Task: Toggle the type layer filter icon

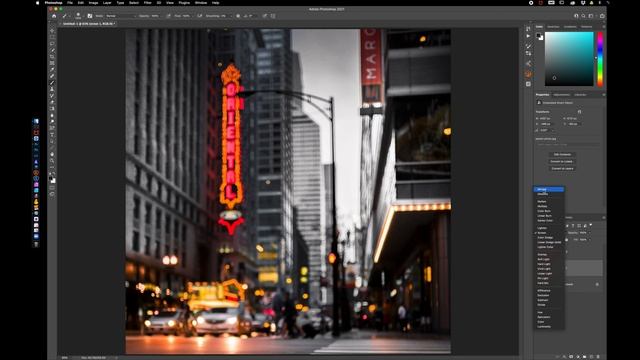Action: click(x=573, y=225)
